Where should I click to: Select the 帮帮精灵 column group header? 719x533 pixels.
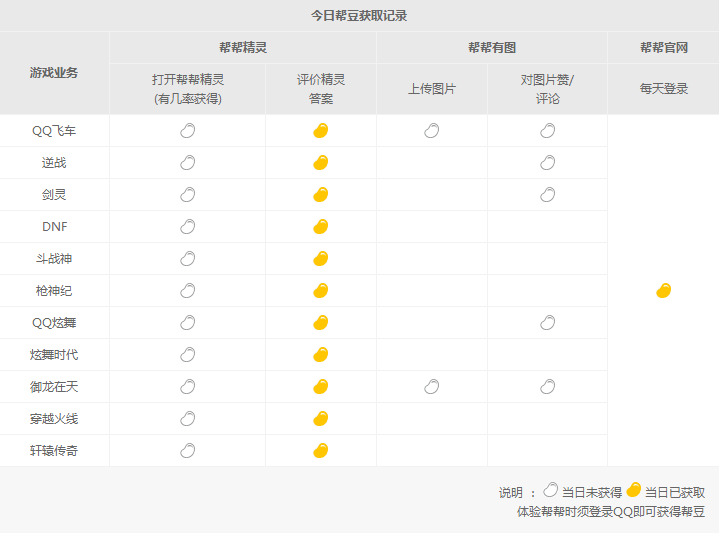click(243, 48)
